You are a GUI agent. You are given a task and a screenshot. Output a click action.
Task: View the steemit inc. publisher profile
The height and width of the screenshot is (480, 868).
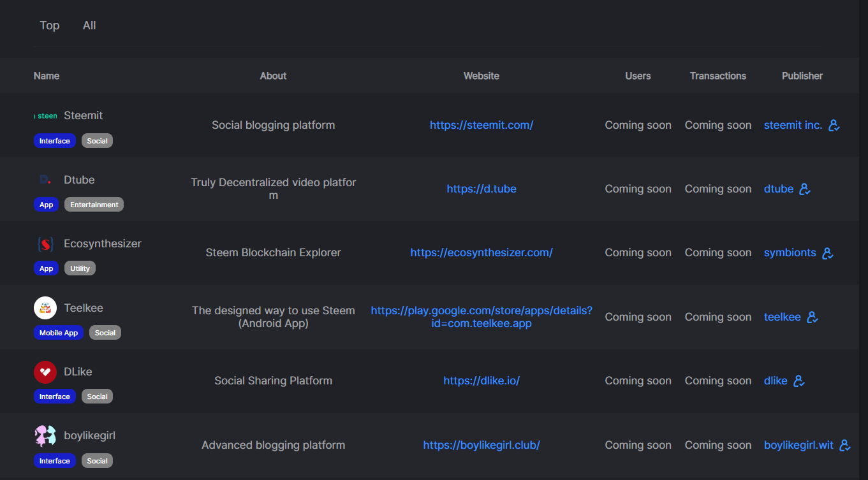point(793,125)
